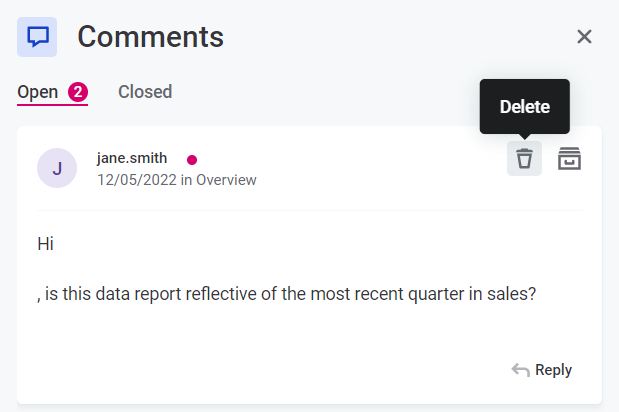Click the Comments panel heading
619x412 pixels.
pyautogui.click(x=150, y=37)
